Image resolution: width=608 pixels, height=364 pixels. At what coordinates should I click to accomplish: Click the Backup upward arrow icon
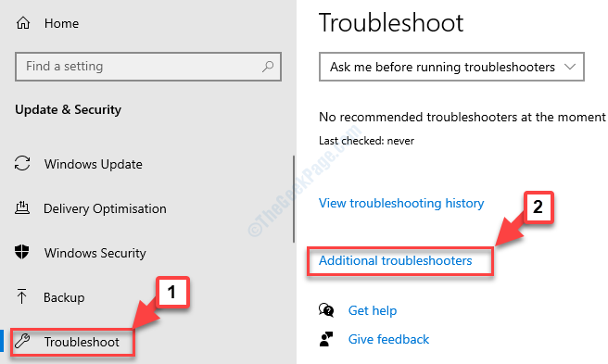point(21,296)
